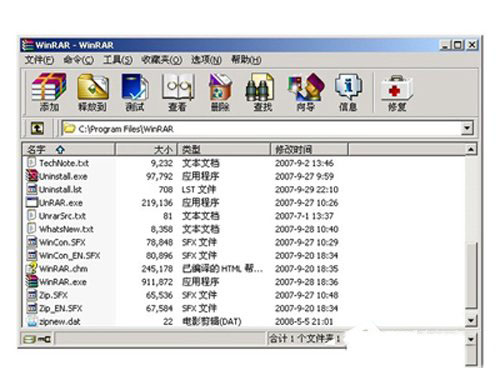Image resolution: width=500 pixels, height=375 pixels.
Task: Select the WhatsNew.txt file name
Action: (66, 229)
